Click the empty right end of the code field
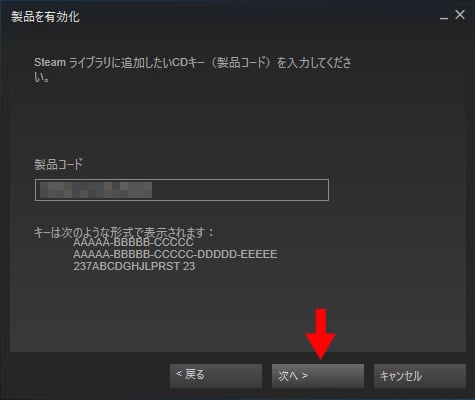 (240, 190)
